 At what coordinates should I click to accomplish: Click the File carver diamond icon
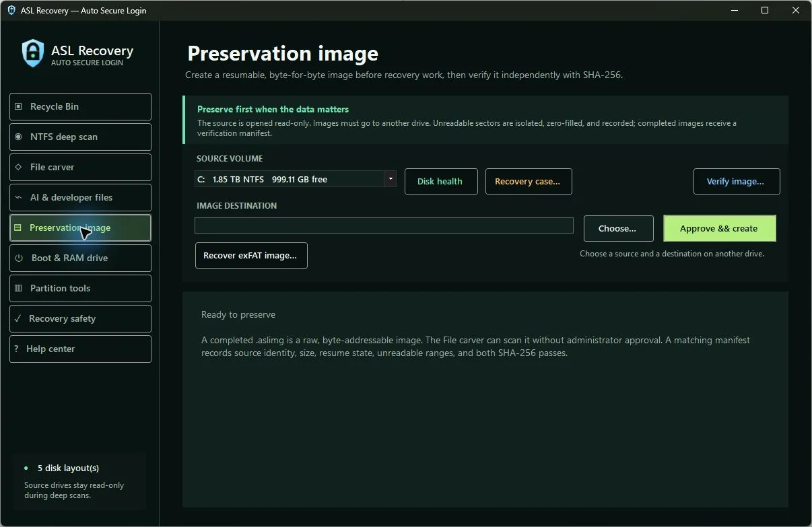point(18,167)
